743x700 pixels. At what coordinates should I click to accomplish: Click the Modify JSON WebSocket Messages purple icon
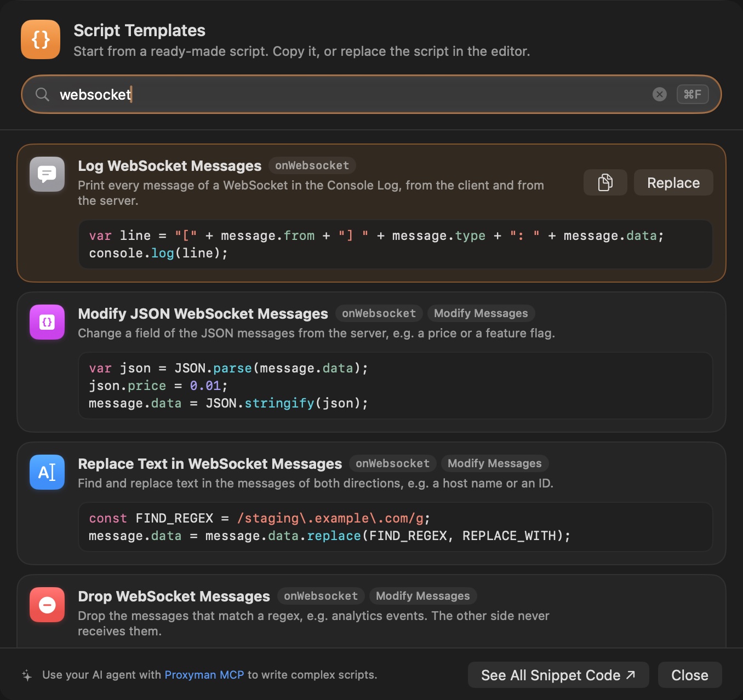(x=47, y=322)
